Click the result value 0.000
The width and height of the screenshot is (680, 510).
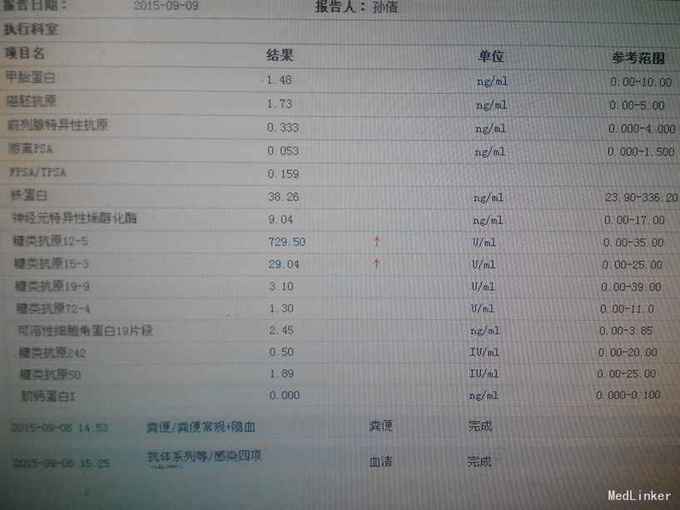click(284, 395)
